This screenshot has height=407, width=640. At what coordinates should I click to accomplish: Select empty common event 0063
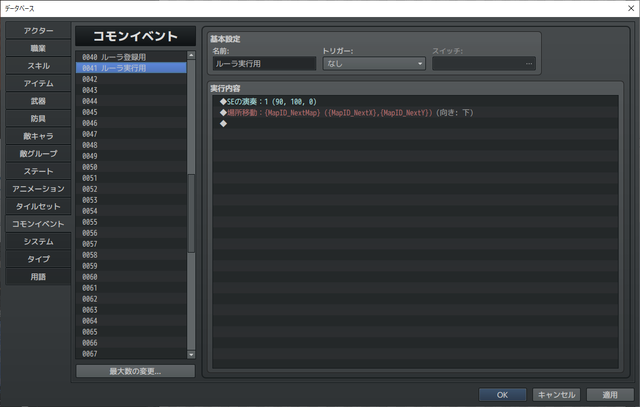[x=131, y=310]
